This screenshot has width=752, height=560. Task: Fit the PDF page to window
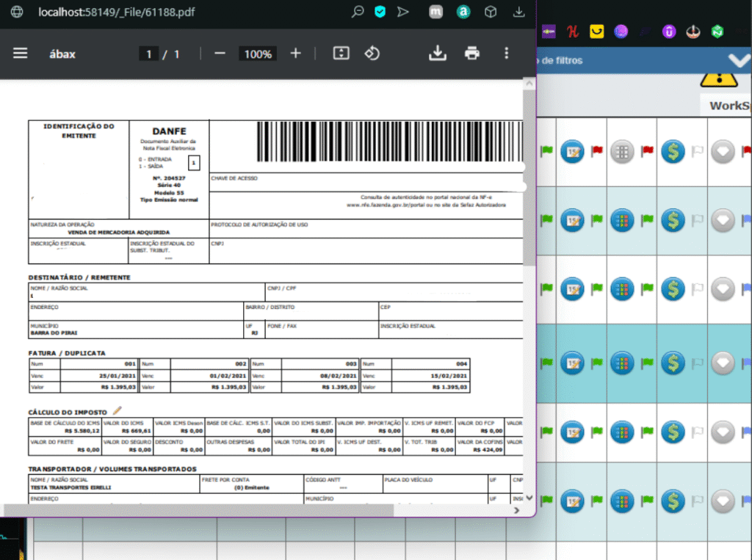click(x=341, y=54)
